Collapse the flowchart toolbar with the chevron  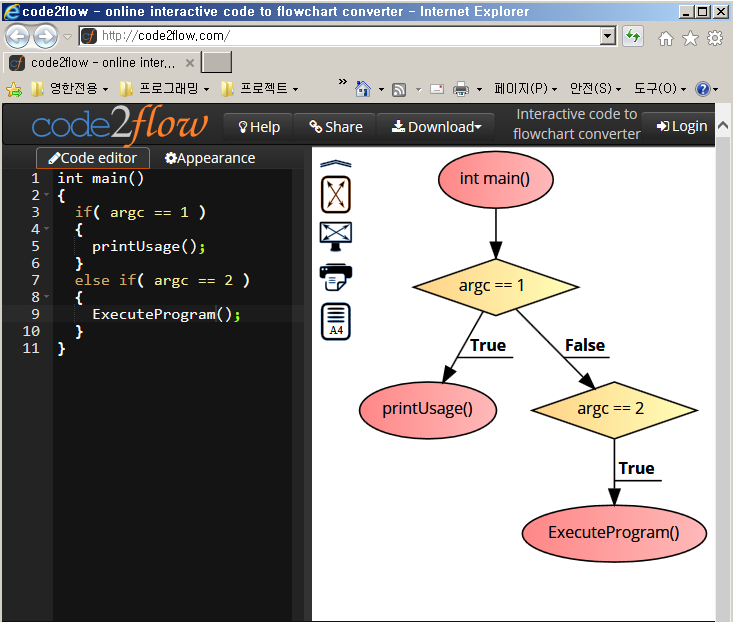(336, 164)
